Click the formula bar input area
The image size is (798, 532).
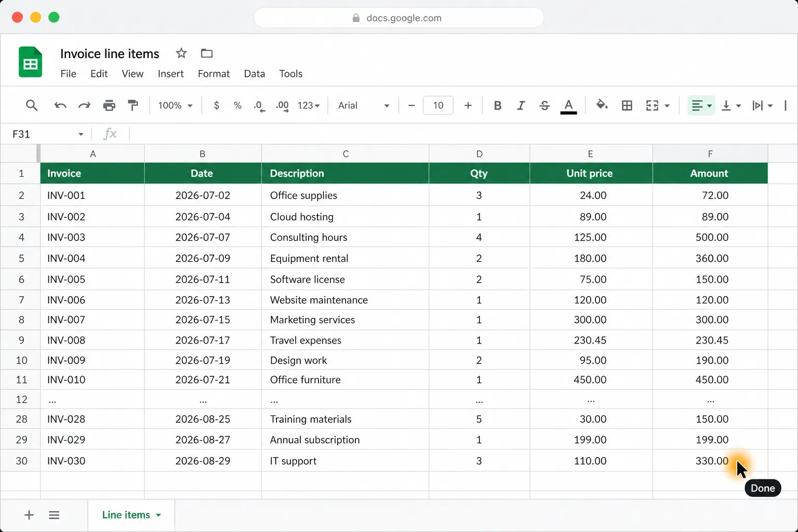[x=462, y=134]
